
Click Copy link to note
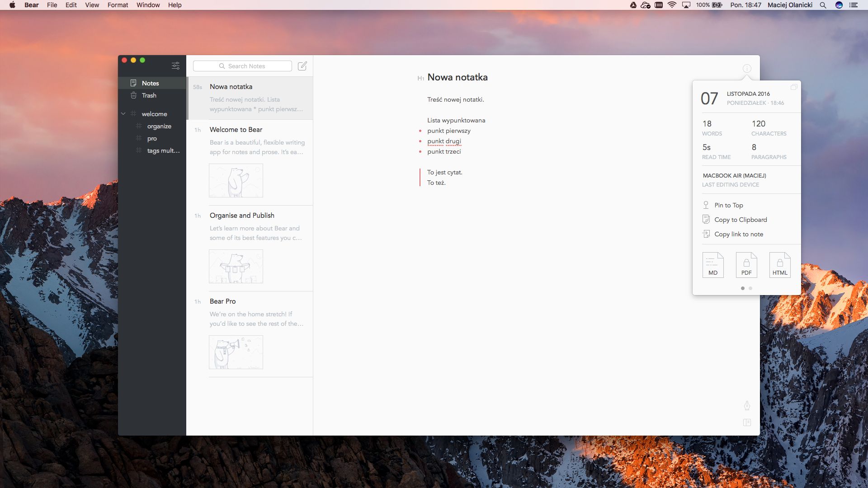(x=738, y=234)
